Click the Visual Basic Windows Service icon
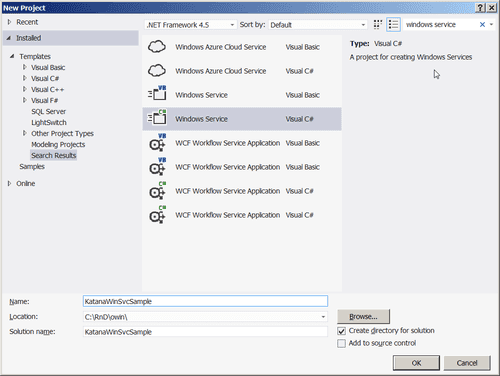The width and height of the screenshot is (500, 376). coord(157,93)
